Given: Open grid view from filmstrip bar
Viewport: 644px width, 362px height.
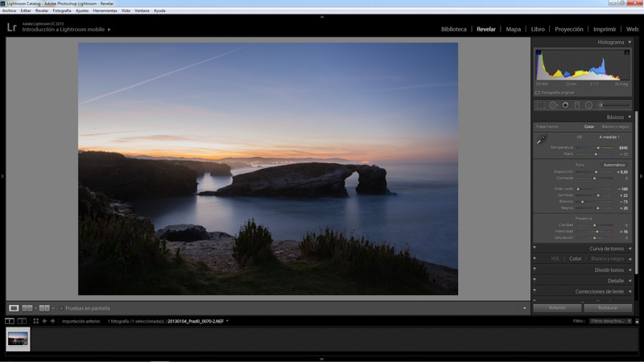Looking at the screenshot, I should pyautogui.click(x=35, y=321).
